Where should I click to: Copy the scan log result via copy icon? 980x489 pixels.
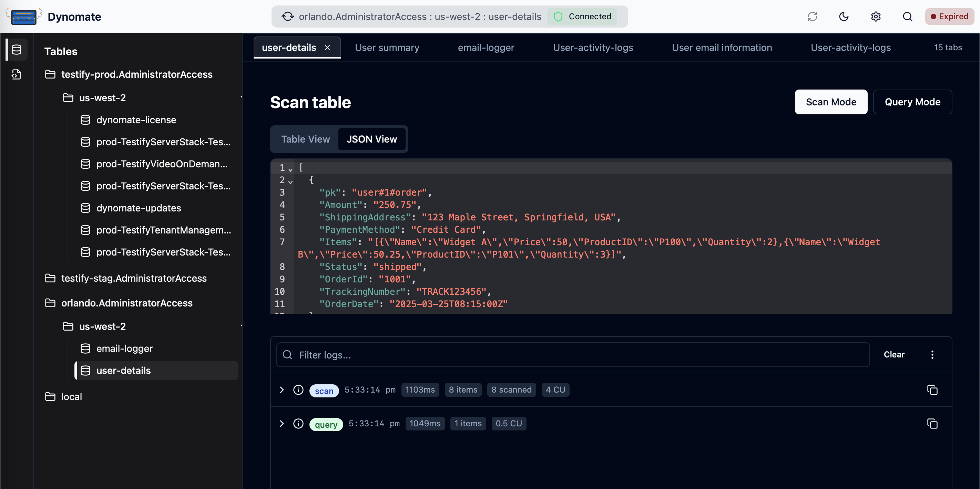tap(932, 390)
